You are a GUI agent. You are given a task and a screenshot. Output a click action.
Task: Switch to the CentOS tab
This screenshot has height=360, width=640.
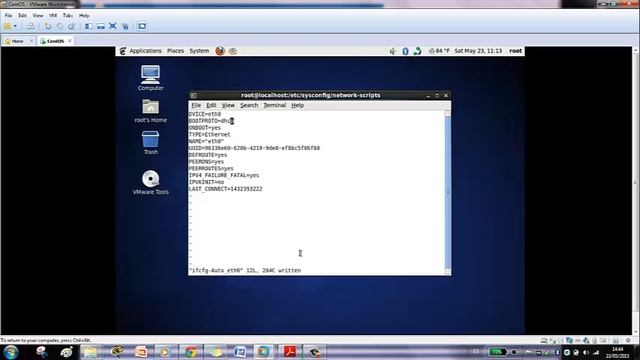[55, 41]
